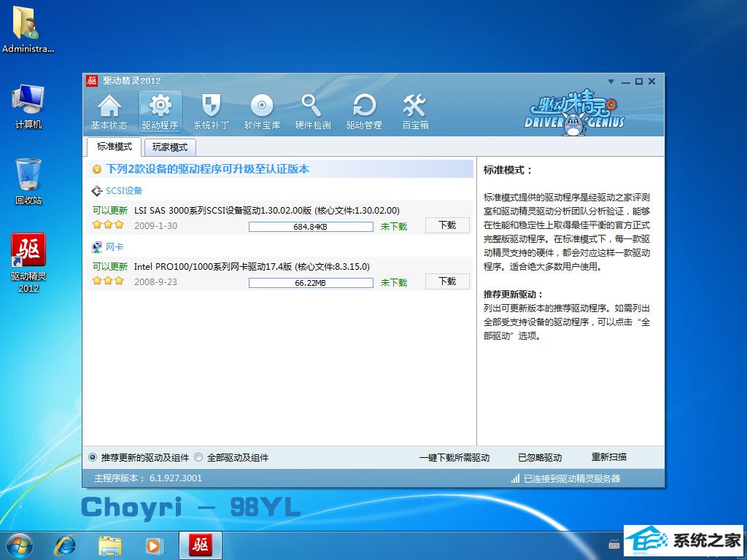The height and width of the screenshot is (560, 747).
Task: Switch to 玩家模式 tab
Action: (x=169, y=147)
